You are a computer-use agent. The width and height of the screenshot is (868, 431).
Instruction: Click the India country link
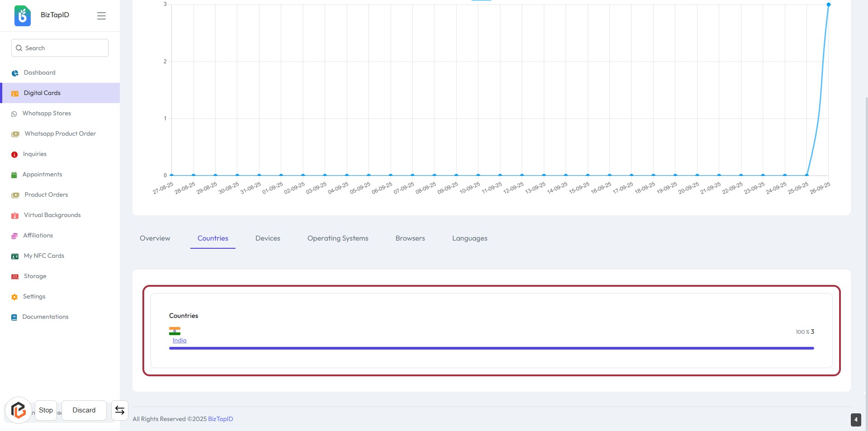coord(179,341)
